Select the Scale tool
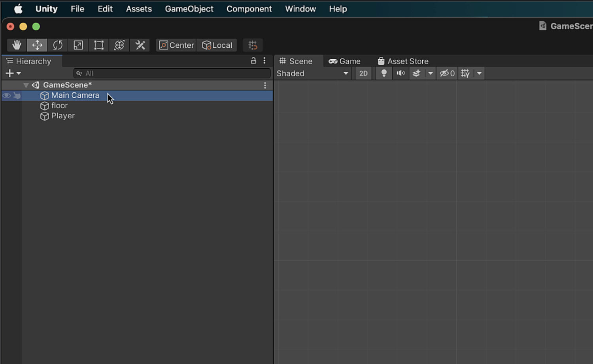The width and height of the screenshot is (593, 364). tap(78, 45)
